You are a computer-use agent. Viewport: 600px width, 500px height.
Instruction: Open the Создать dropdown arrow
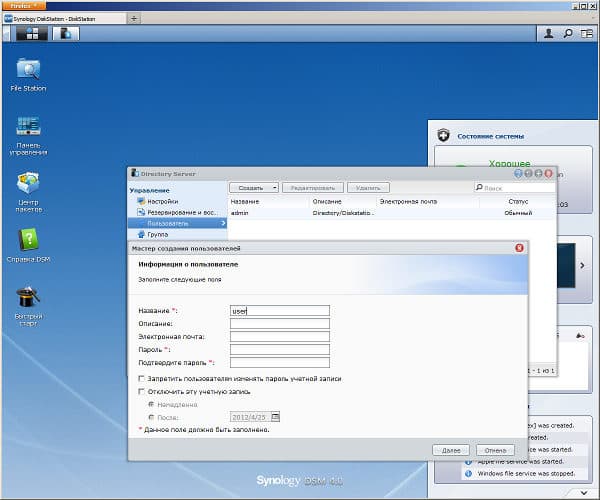[x=274, y=188]
